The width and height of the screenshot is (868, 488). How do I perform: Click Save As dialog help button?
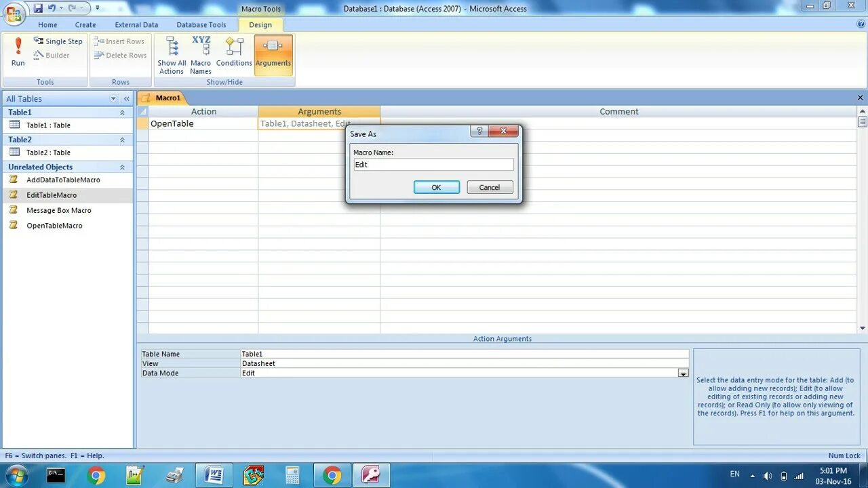479,131
